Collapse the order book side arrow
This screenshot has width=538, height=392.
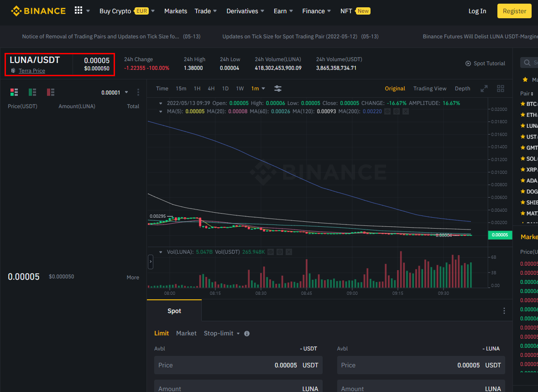[x=150, y=262]
